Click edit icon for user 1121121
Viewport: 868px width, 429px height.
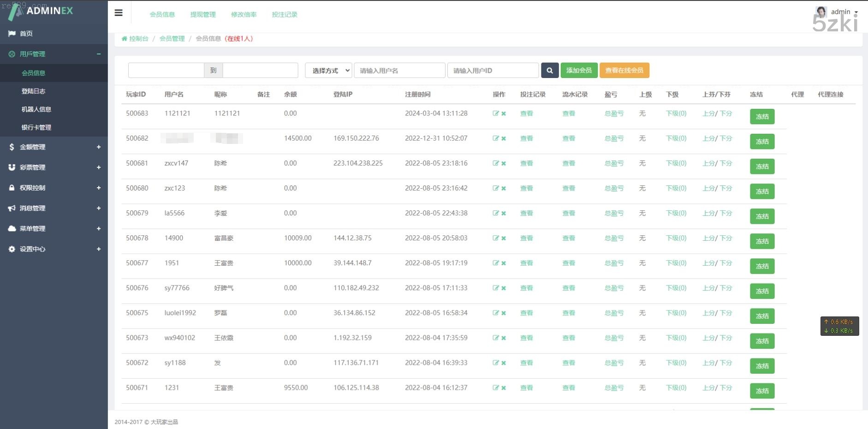click(x=495, y=113)
